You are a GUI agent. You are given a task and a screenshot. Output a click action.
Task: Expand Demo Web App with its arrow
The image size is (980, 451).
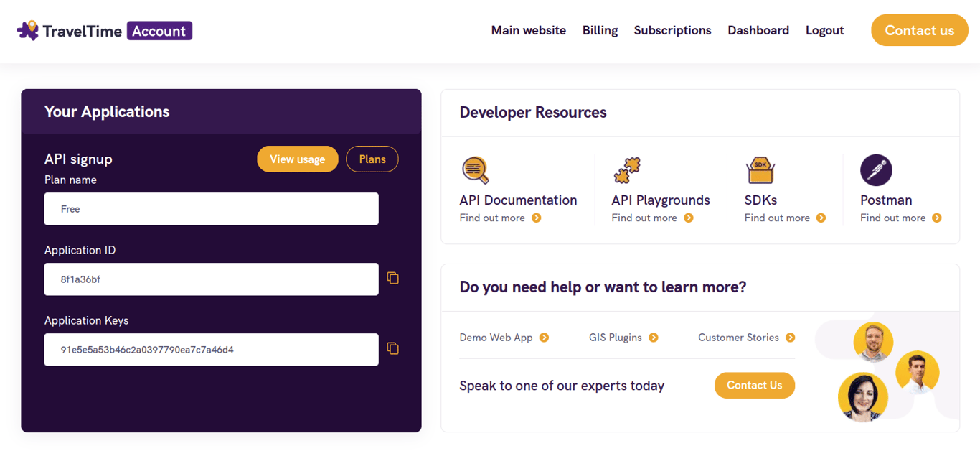click(x=545, y=337)
